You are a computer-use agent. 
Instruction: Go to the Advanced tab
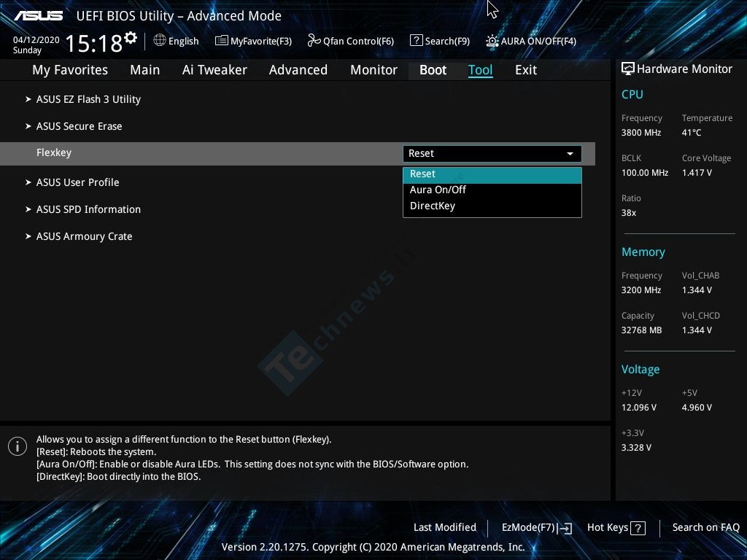(298, 70)
